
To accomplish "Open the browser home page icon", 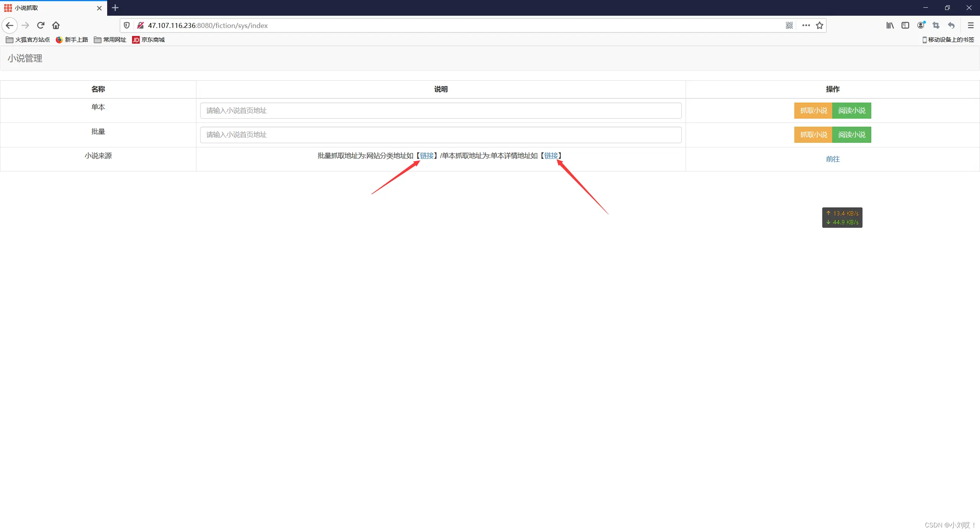I will click(56, 26).
